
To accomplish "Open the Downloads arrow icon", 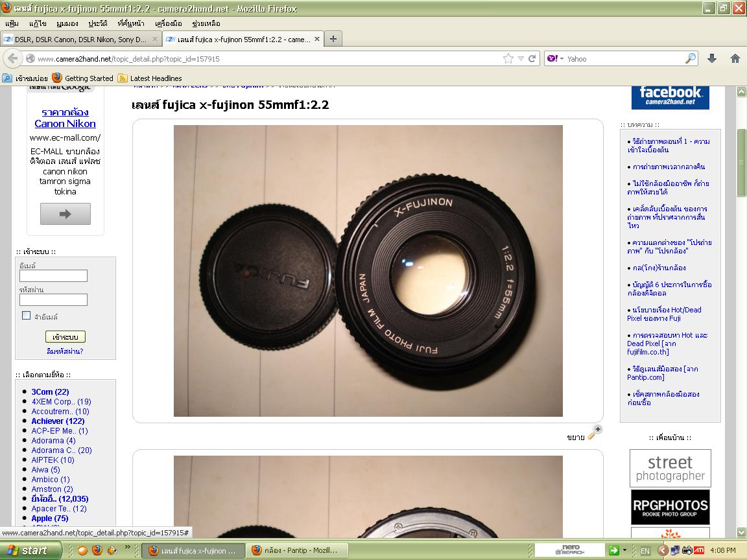I will (712, 58).
